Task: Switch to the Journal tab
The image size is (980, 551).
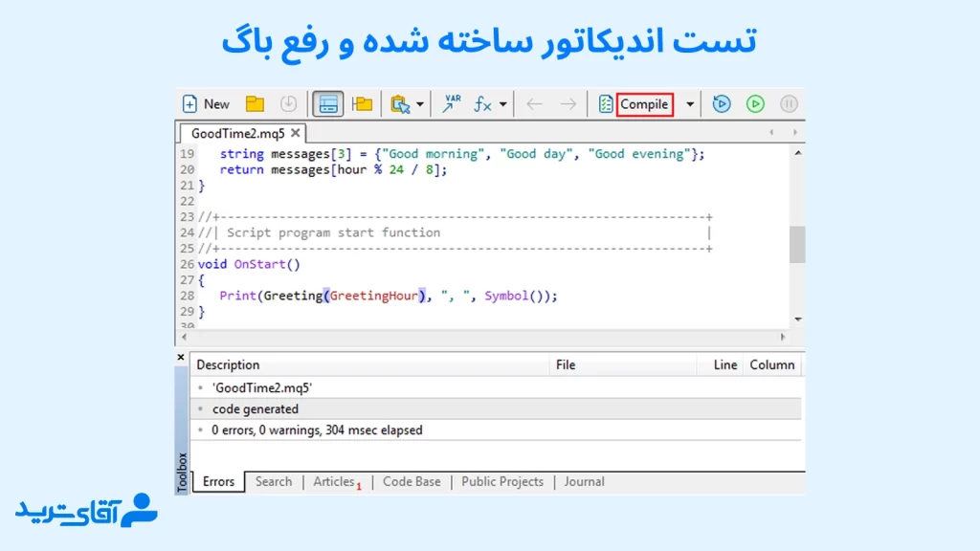Action: 584,482
